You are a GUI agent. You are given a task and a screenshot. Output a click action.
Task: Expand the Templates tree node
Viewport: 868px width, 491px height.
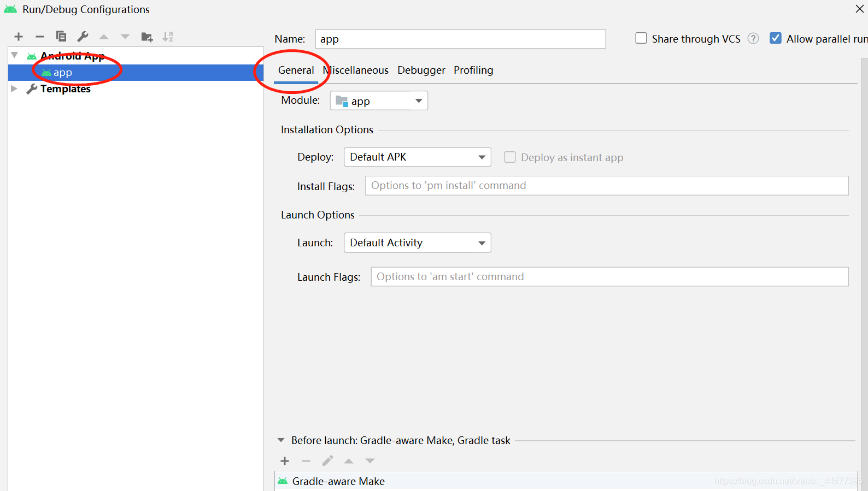click(14, 88)
